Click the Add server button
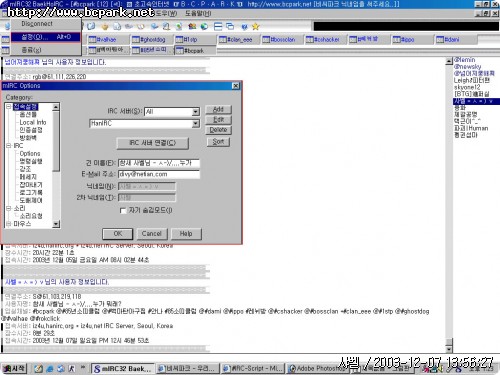Viewport: 500px width, 375px height. 218,109
